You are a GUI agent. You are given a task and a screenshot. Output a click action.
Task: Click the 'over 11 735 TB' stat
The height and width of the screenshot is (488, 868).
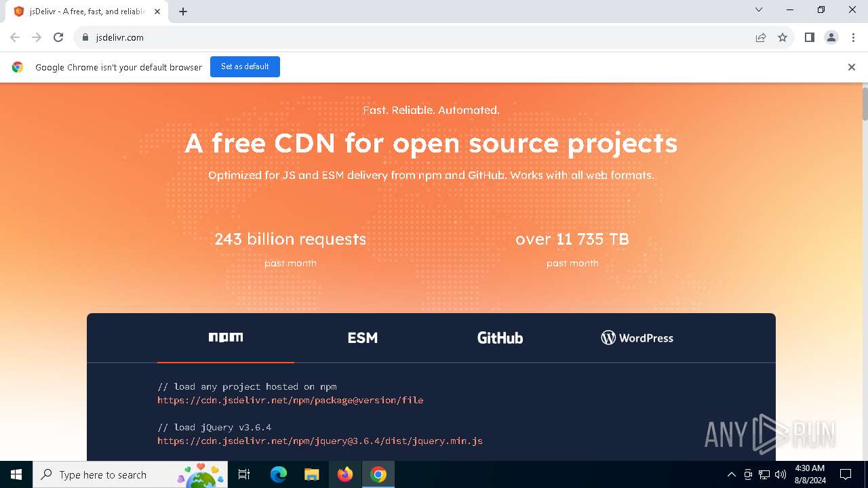pos(572,239)
